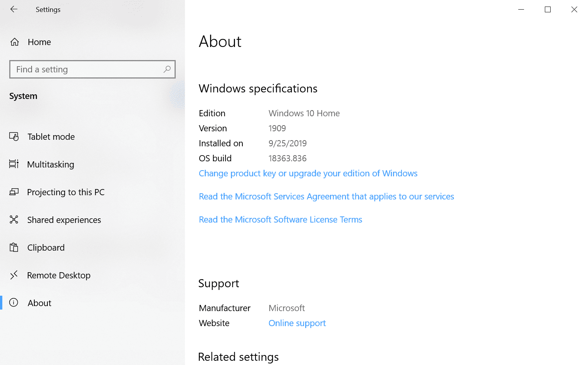Viewport: 588px width, 365px height.
Task: Click the System section label
Action: click(x=23, y=96)
